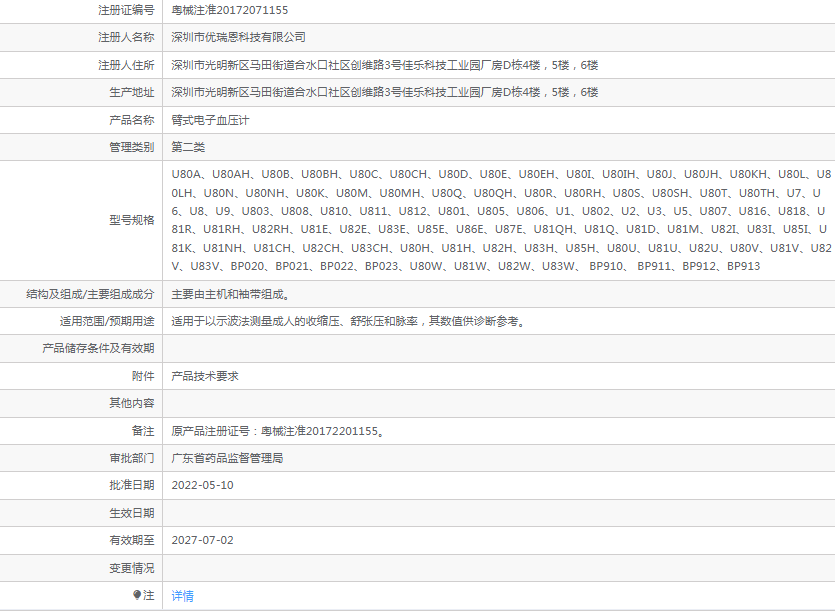
Task: Click the 产品储存条件及有效期 label
Action: coord(98,348)
